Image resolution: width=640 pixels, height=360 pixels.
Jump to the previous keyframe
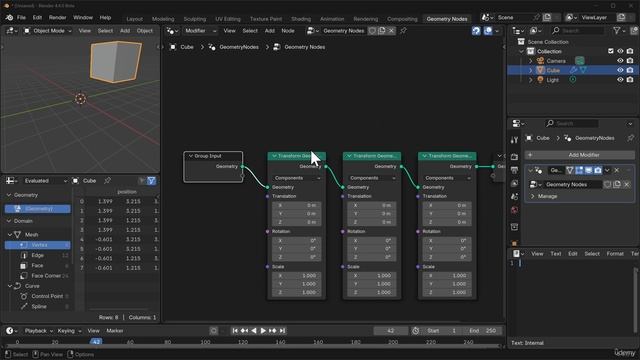pos(244,331)
